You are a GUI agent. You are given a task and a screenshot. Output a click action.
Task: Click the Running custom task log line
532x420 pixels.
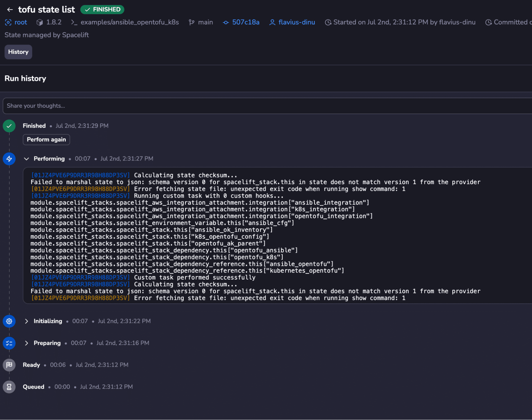[157, 196]
